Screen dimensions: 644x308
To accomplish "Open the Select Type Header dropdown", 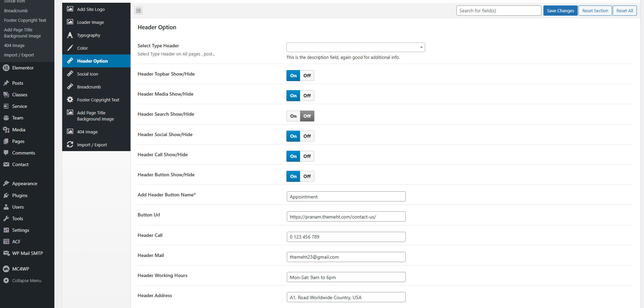I will [x=355, y=47].
